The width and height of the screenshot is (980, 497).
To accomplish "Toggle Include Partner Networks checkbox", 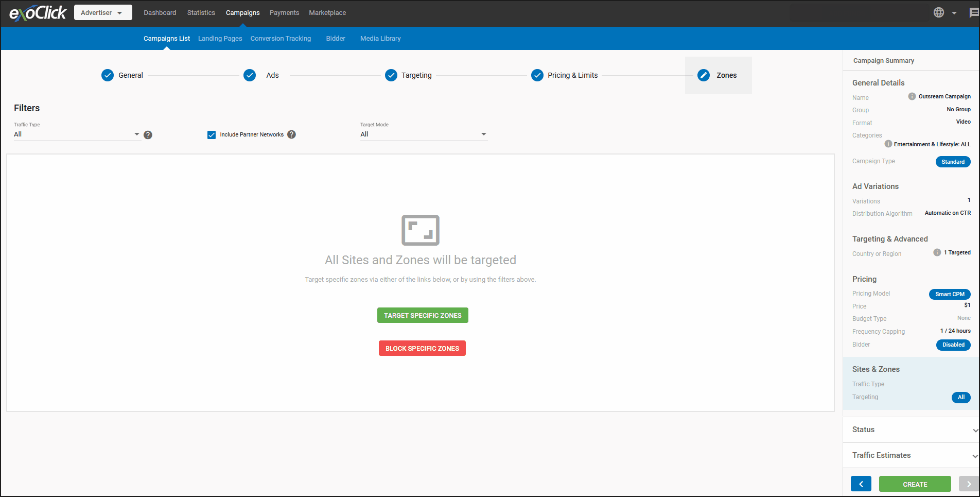I will point(212,135).
